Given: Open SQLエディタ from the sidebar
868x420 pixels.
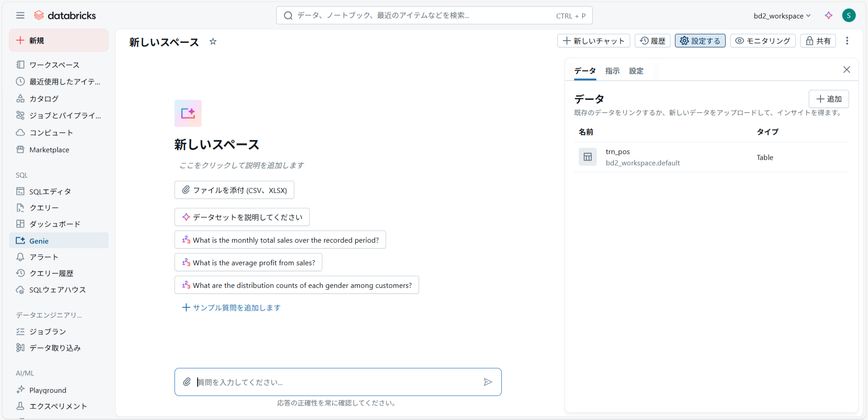Looking at the screenshot, I should [50, 191].
